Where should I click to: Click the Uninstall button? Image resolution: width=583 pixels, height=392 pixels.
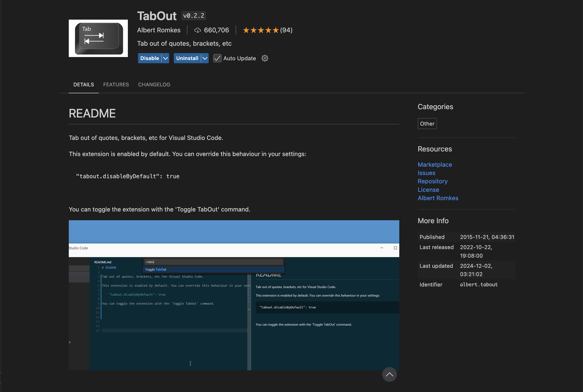click(x=187, y=58)
